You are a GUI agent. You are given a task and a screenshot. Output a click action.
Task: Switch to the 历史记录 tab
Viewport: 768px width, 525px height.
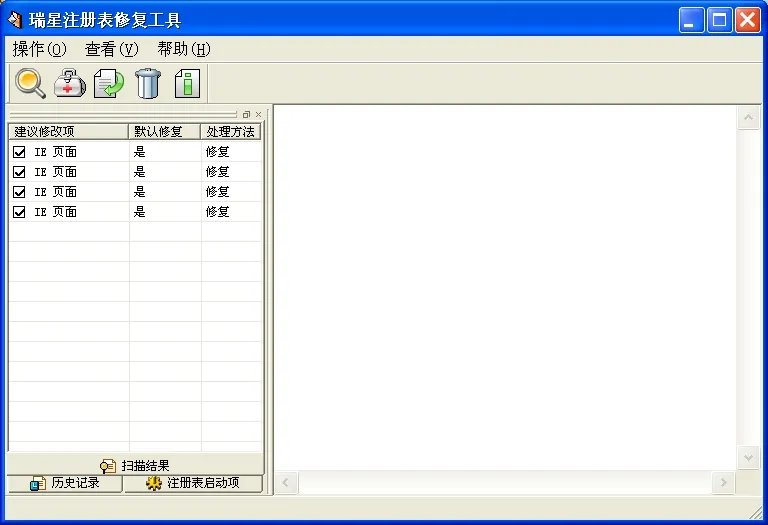click(65, 483)
